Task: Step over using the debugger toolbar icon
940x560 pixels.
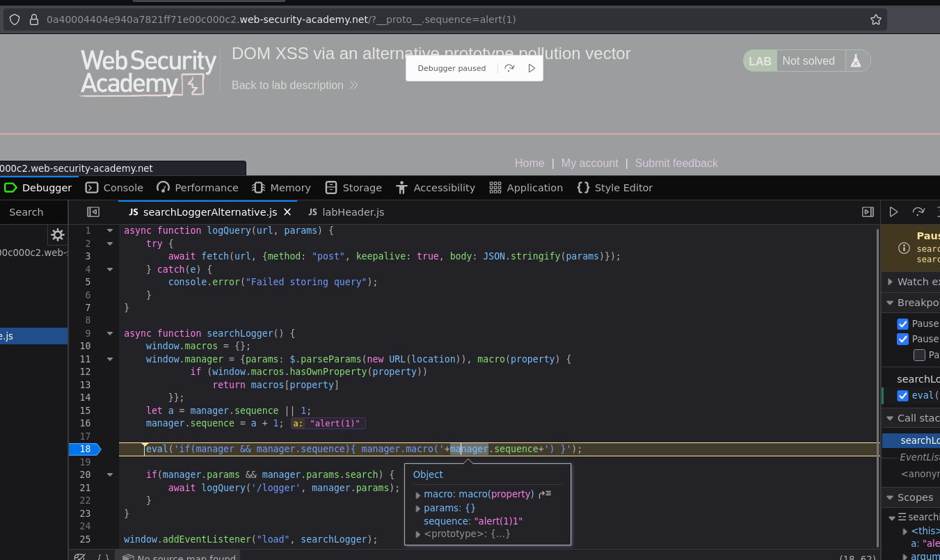Action: (918, 212)
